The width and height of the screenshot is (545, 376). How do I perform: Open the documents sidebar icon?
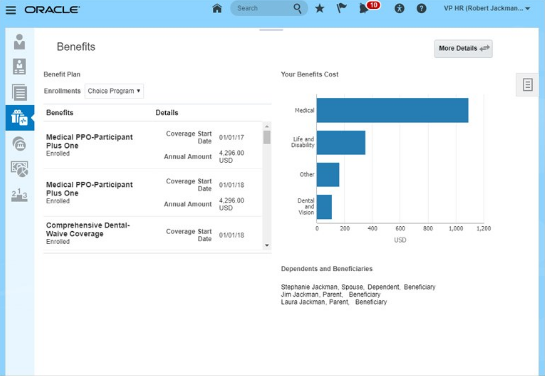pos(19,92)
